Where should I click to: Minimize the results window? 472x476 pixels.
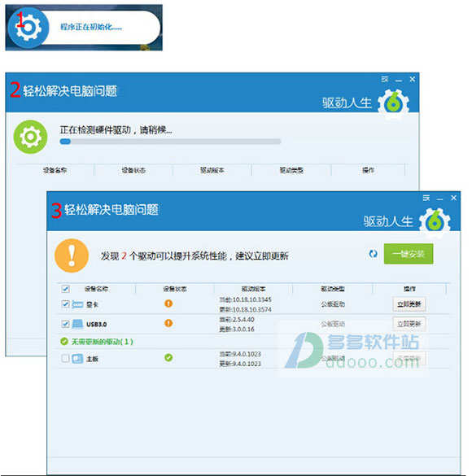click(439, 199)
